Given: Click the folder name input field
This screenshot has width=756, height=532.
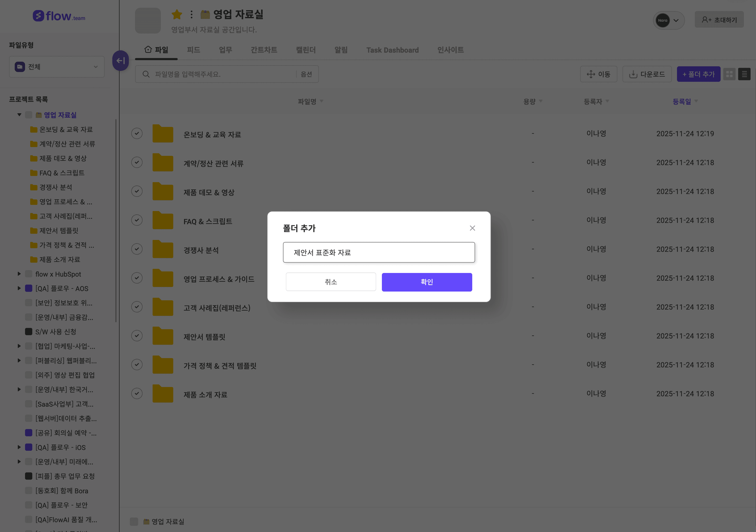Looking at the screenshot, I should pos(379,252).
